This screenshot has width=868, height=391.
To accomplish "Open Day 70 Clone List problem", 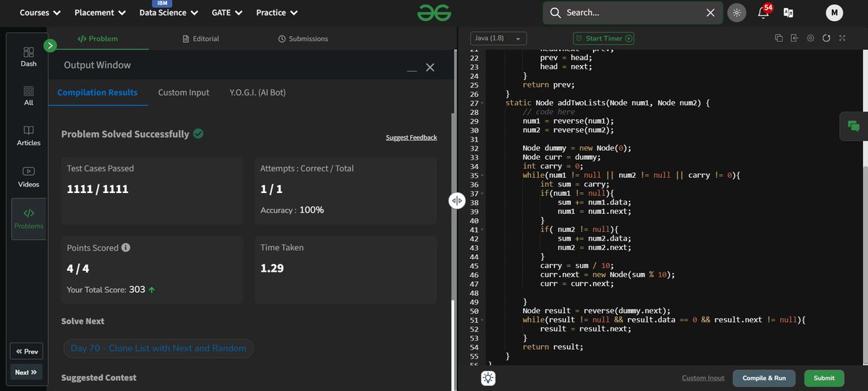I will [158, 348].
